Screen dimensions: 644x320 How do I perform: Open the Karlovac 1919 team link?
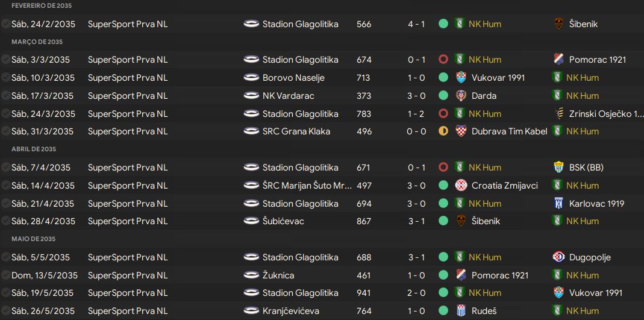point(597,203)
